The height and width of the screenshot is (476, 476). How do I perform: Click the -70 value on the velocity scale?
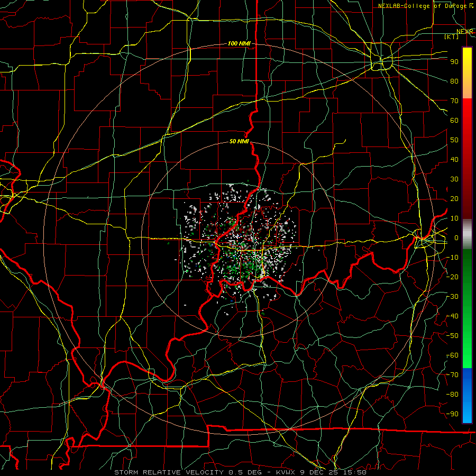(452, 375)
